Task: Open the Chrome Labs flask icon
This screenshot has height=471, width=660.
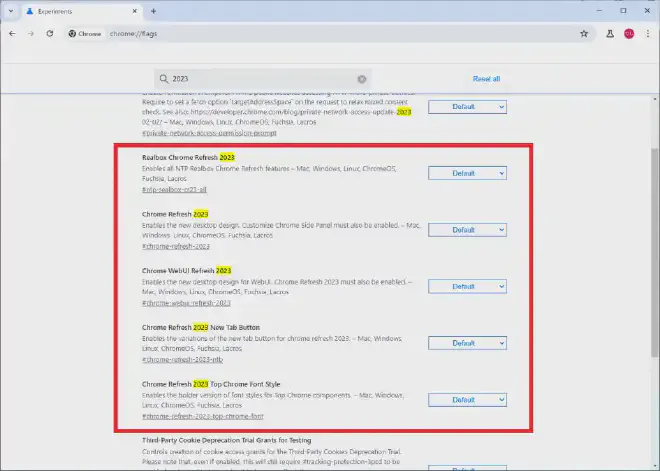Action: pyautogui.click(x=609, y=34)
